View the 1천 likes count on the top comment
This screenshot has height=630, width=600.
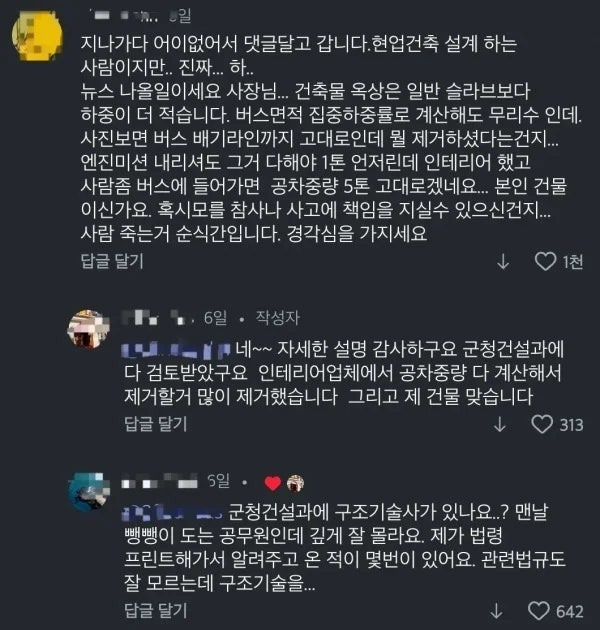[573, 262]
